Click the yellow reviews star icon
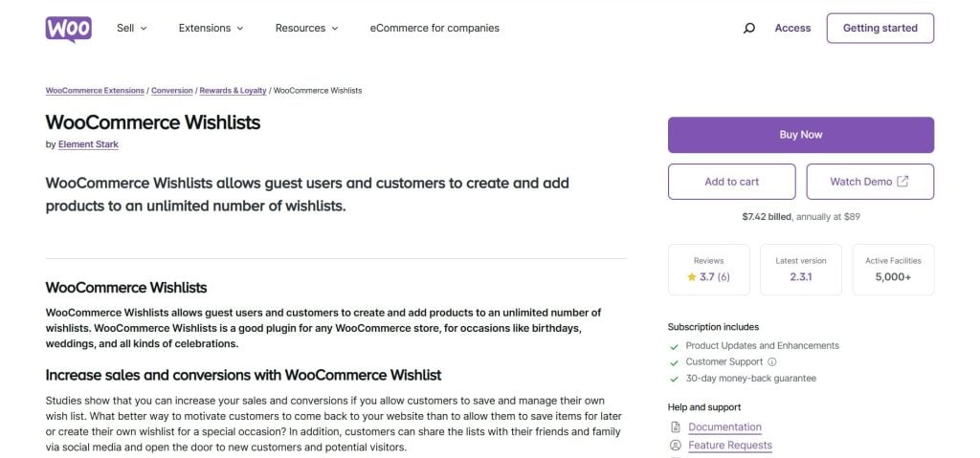The image size is (980, 458). [691, 277]
